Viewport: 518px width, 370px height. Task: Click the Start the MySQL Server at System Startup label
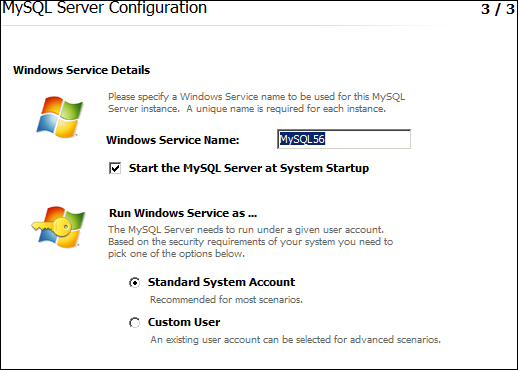[x=249, y=168]
